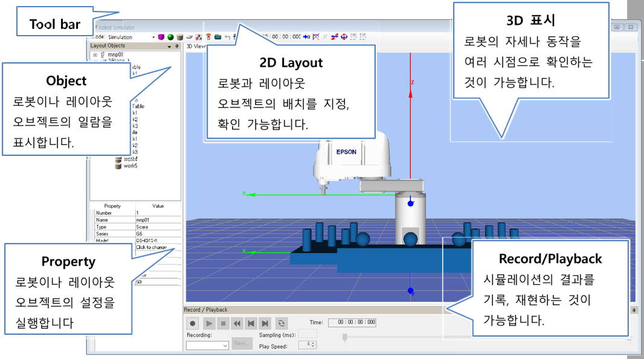The height and width of the screenshot is (359, 644).
Task: Select the Table entry in tree
Action: click(x=138, y=106)
